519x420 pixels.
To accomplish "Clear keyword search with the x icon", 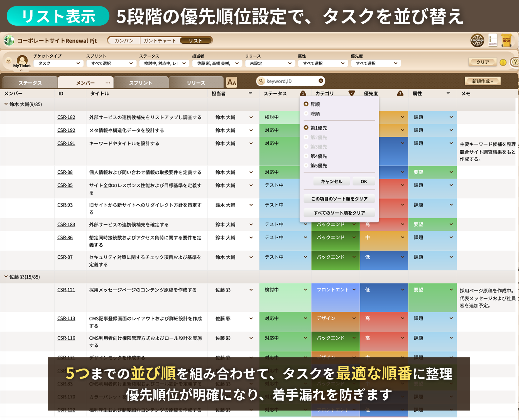I will click(x=321, y=81).
